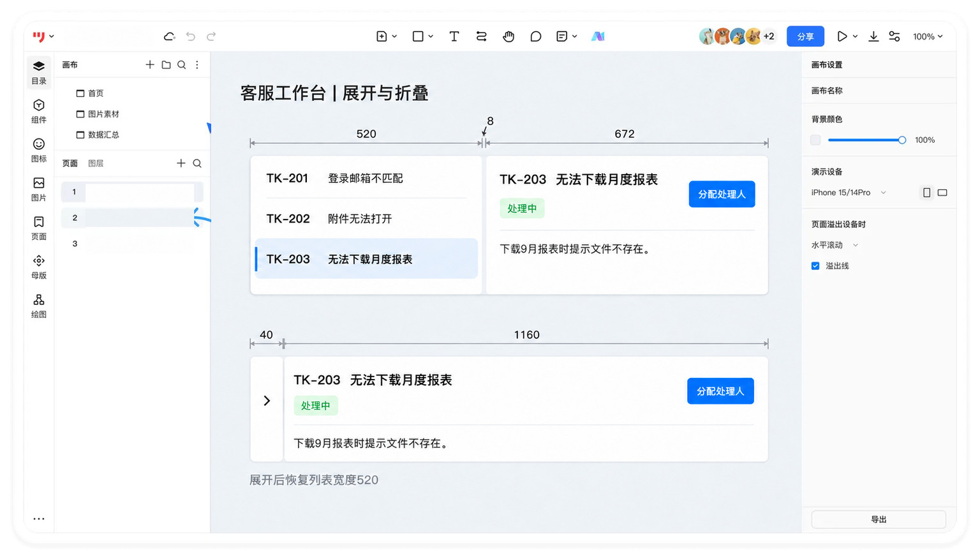Select portrait device orientation
The width and height of the screenshot is (980, 559).
(x=926, y=192)
